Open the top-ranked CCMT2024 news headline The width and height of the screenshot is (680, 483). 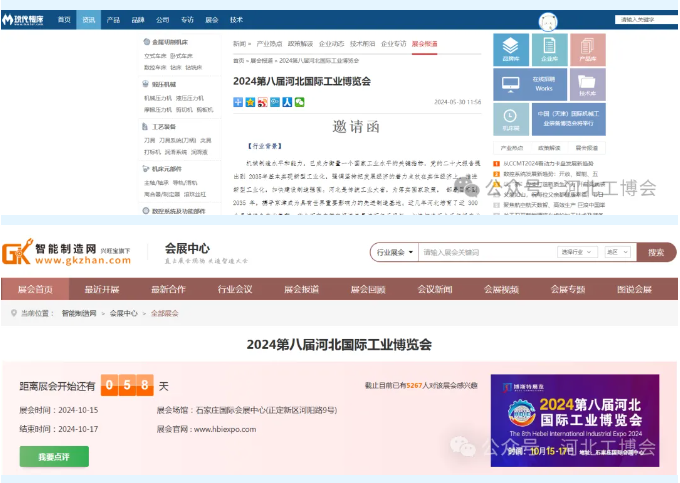coord(548,163)
